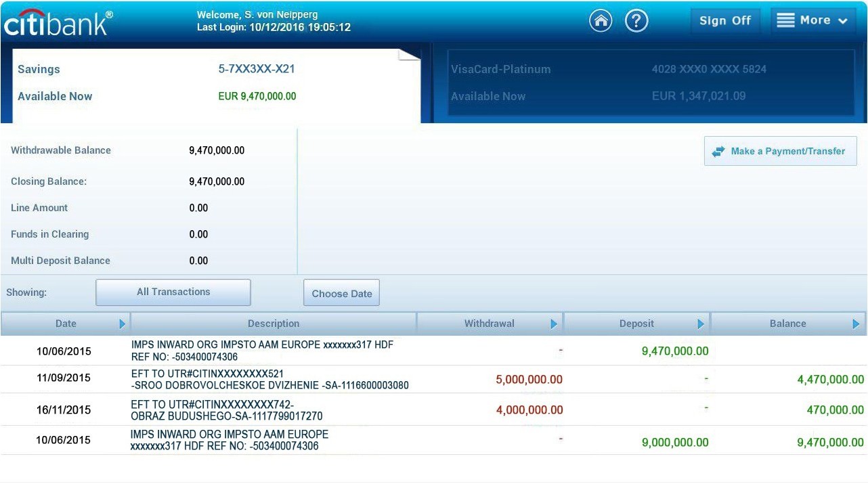Open the Help question mark icon
The image size is (868, 484).
tap(636, 21)
